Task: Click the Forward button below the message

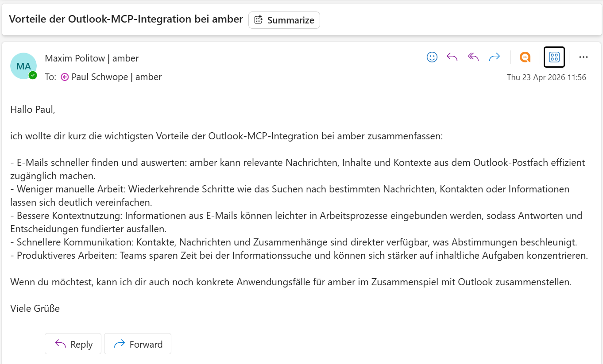Action: (138, 344)
